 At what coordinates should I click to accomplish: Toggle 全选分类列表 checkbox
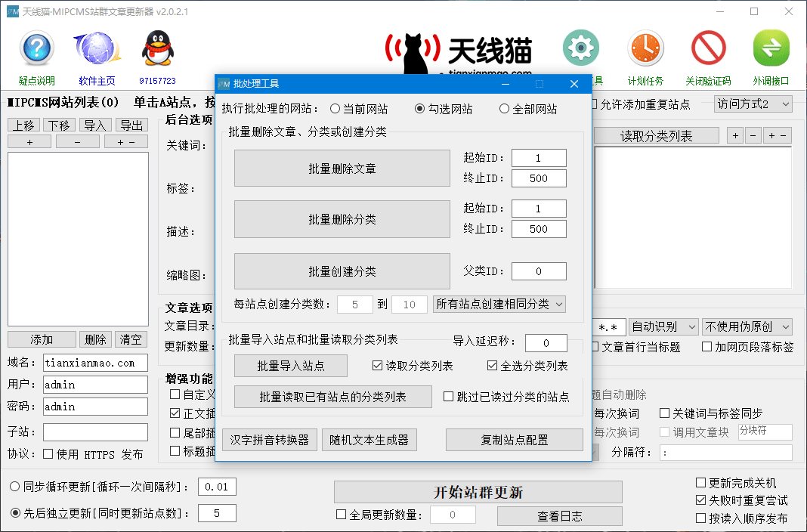click(492, 366)
